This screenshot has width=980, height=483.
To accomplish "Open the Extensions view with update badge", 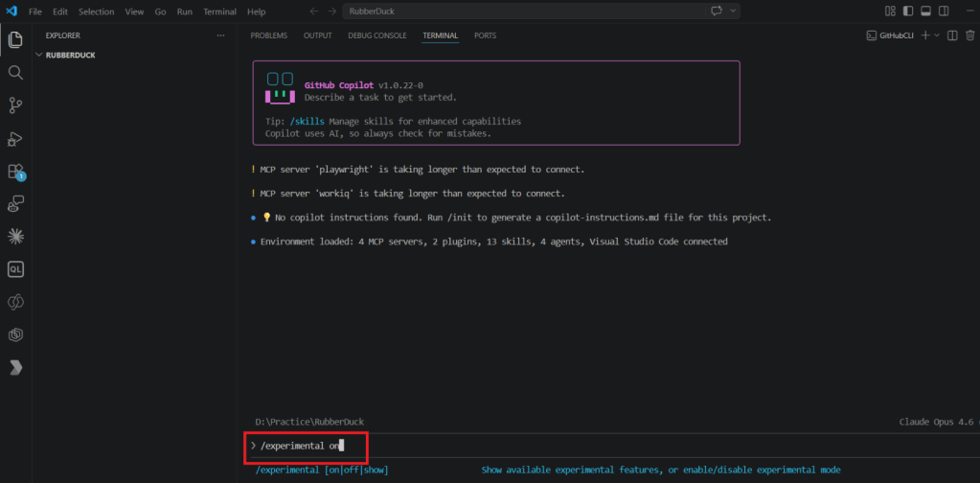I will click(15, 172).
